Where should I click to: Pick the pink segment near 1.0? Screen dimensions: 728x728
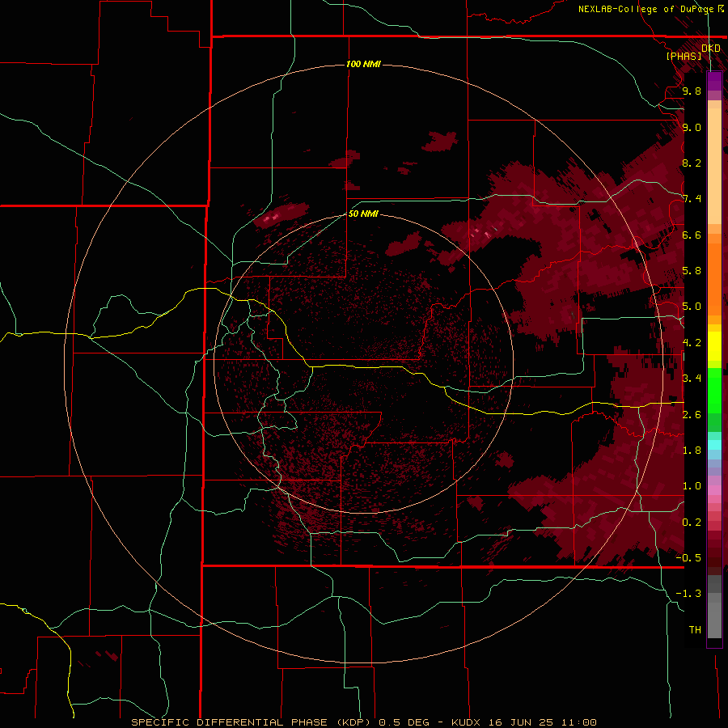(x=714, y=490)
